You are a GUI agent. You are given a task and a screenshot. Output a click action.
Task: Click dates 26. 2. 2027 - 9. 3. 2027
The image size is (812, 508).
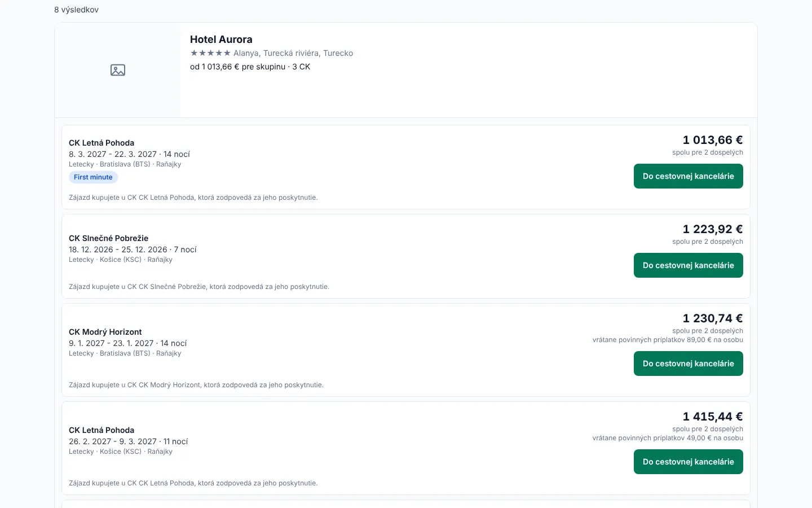click(x=113, y=441)
